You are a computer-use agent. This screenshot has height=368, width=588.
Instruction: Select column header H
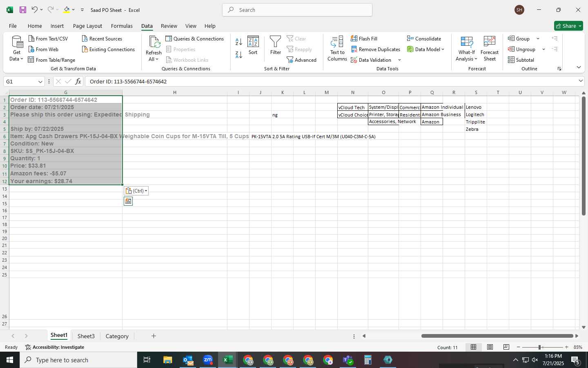point(175,92)
